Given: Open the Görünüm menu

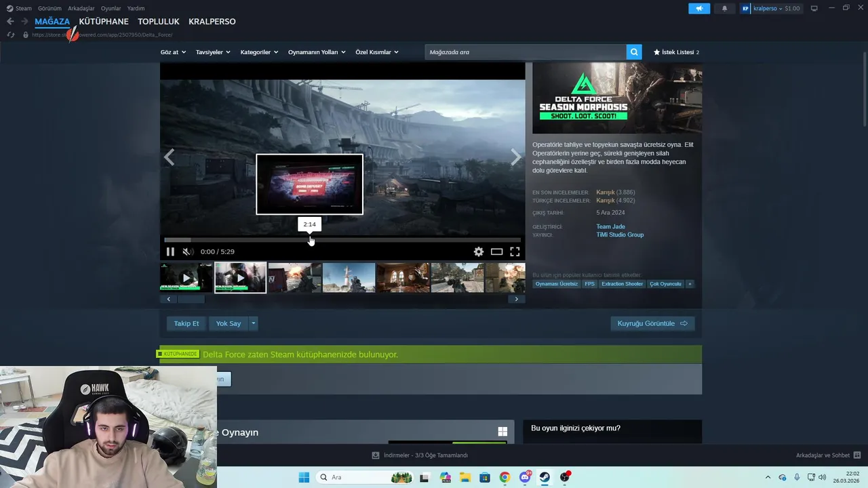Looking at the screenshot, I should (x=50, y=8).
